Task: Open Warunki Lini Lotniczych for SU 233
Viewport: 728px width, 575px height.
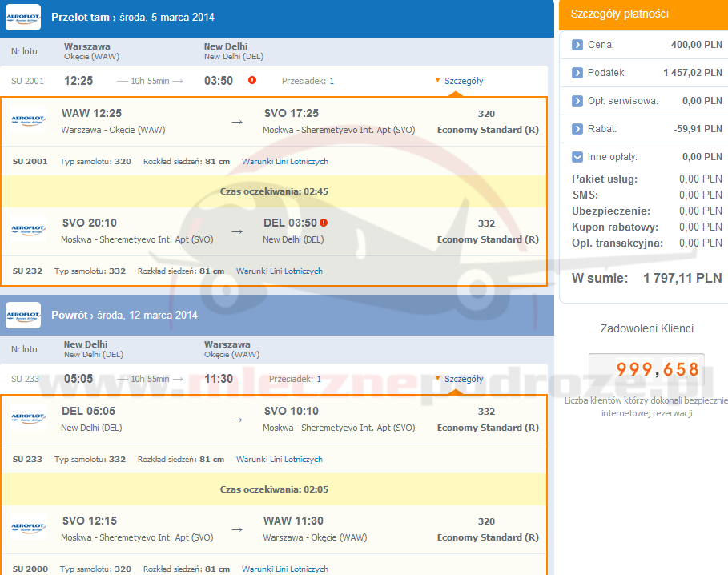Action: click(x=279, y=460)
